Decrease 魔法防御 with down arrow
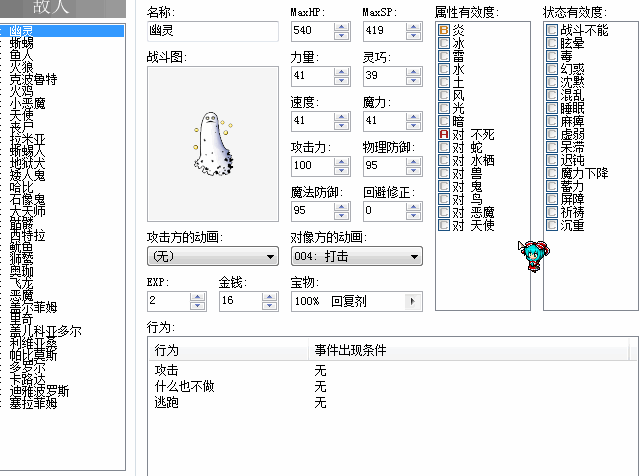 click(x=342, y=216)
